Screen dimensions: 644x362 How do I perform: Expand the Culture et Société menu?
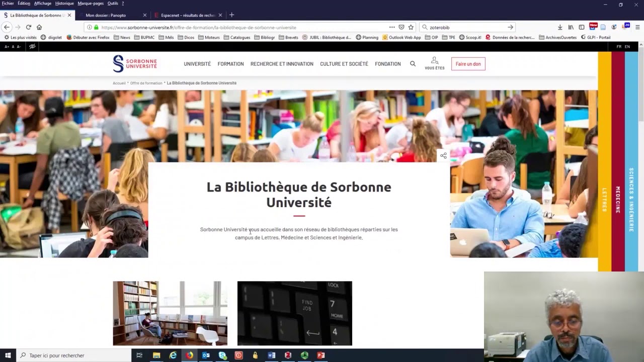coord(344,64)
